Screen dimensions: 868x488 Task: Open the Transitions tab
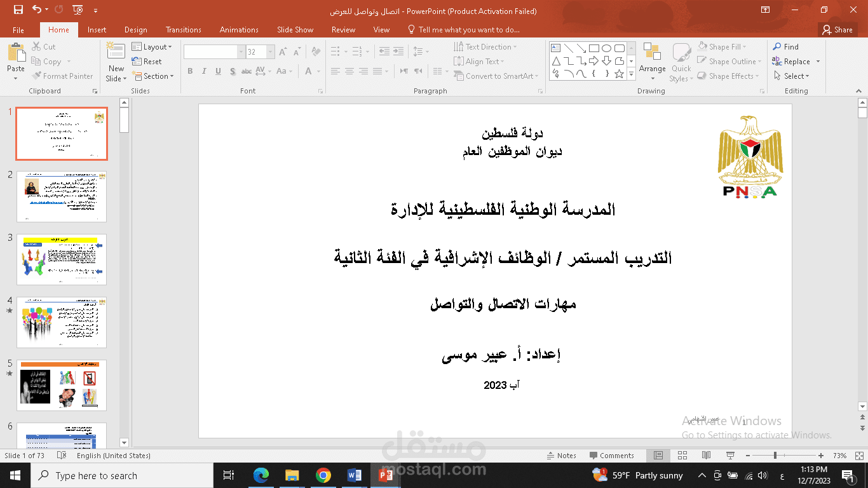pos(184,30)
